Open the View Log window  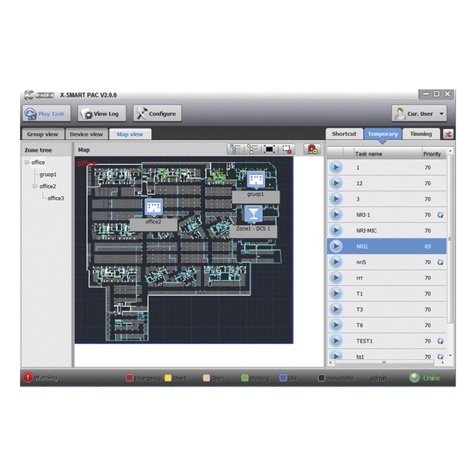(102, 114)
